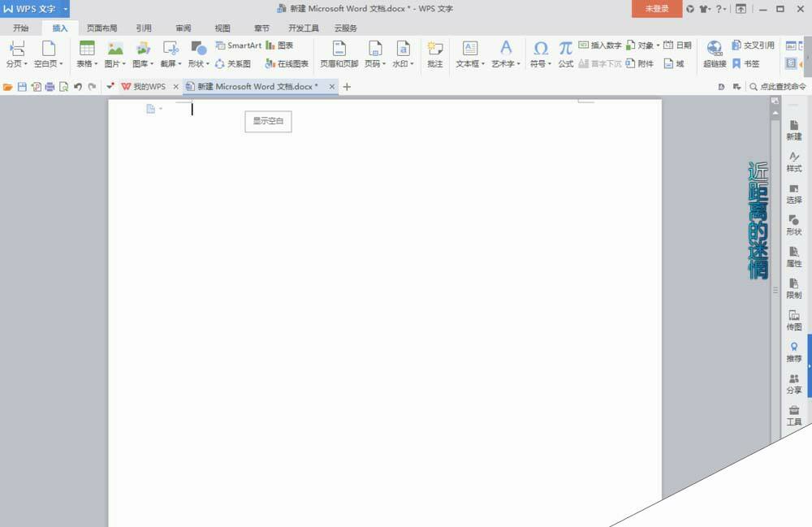Image resolution: width=812 pixels, height=527 pixels.
Task: Switch to the 开发工具 ribbon tab
Action: [x=304, y=28]
